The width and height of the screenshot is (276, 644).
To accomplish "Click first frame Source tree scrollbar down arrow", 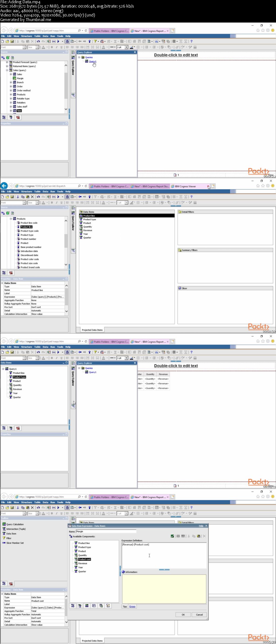I will [66, 109].
